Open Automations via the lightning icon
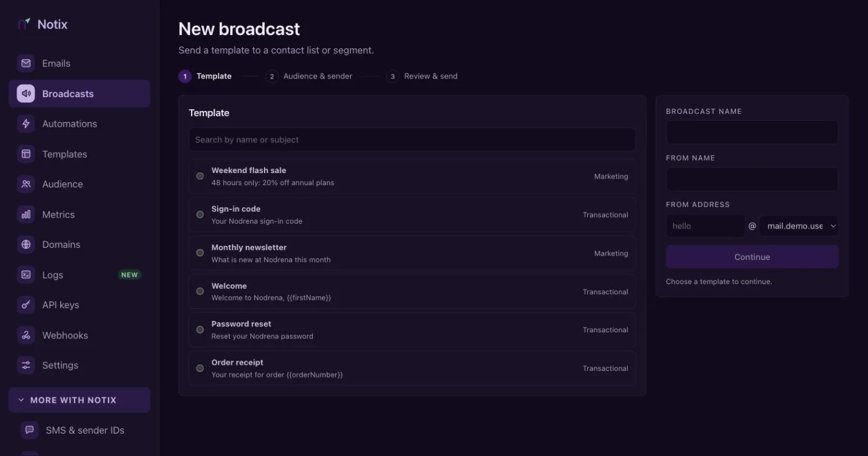This screenshot has width=868, height=456. (26, 124)
